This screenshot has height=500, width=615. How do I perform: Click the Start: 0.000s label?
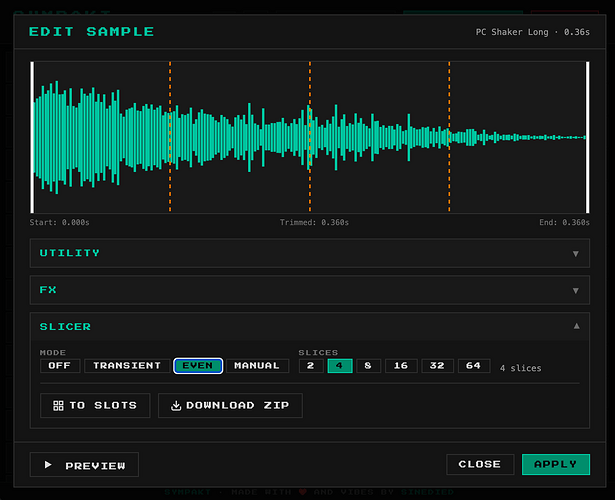coord(60,222)
